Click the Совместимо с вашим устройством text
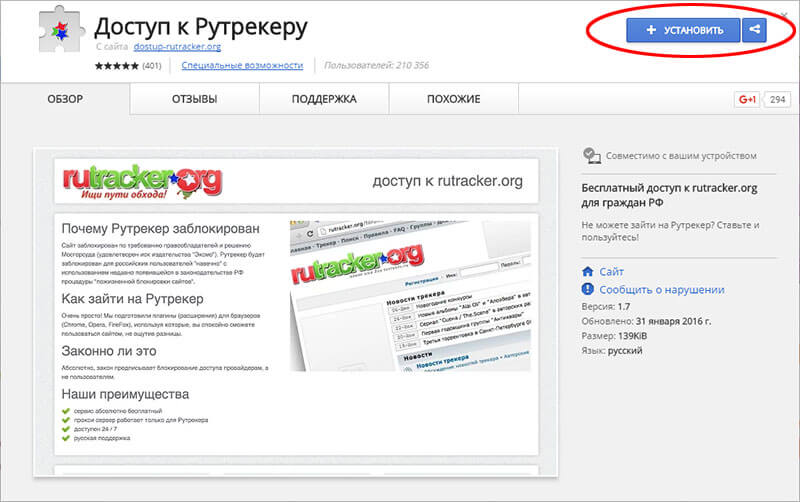800x502 pixels. [681, 156]
